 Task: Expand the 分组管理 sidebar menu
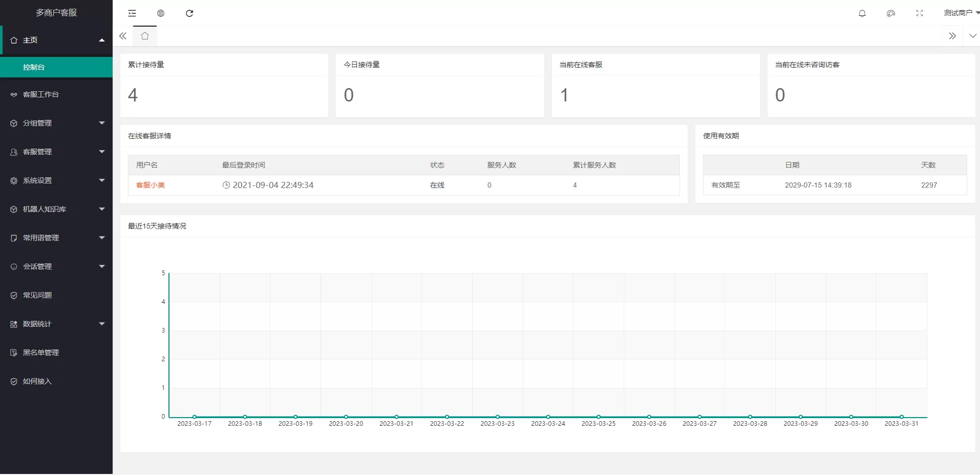[x=56, y=123]
